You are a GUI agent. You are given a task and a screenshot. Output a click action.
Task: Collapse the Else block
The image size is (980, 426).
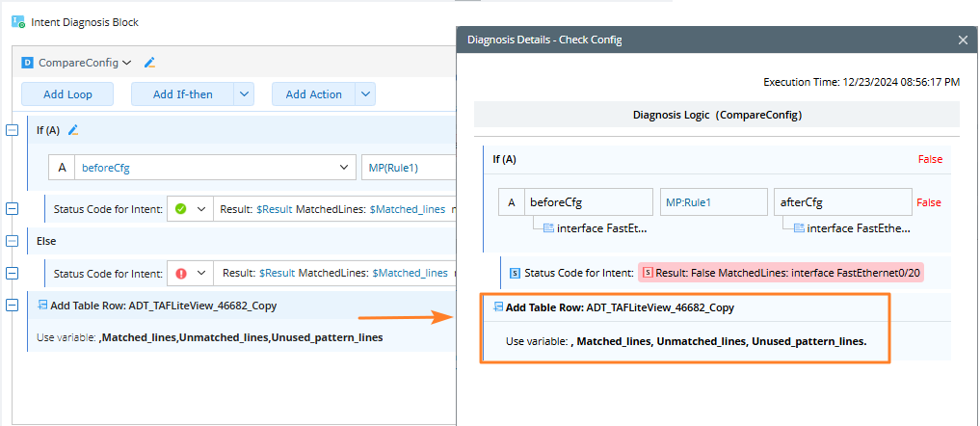click(13, 240)
